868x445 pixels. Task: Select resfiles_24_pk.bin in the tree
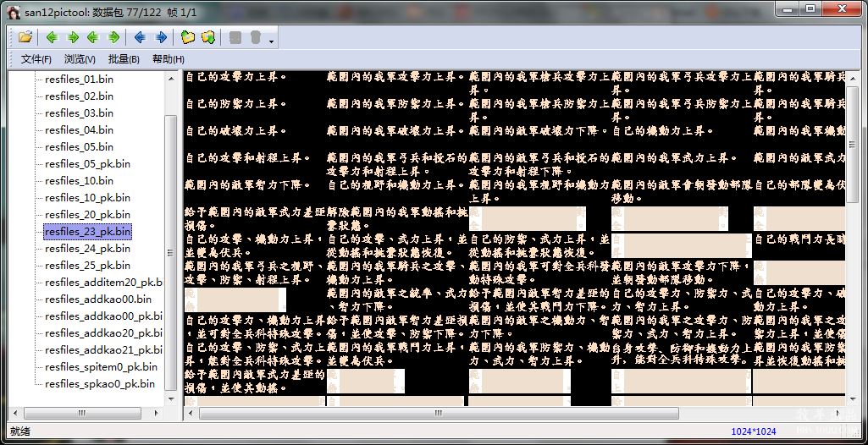pyautogui.click(x=87, y=249)
